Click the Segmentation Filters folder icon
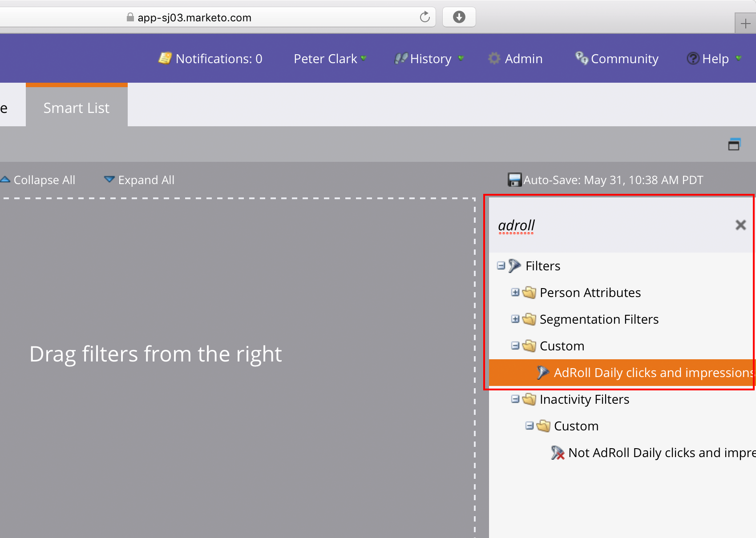 click(x=529, y=319)
